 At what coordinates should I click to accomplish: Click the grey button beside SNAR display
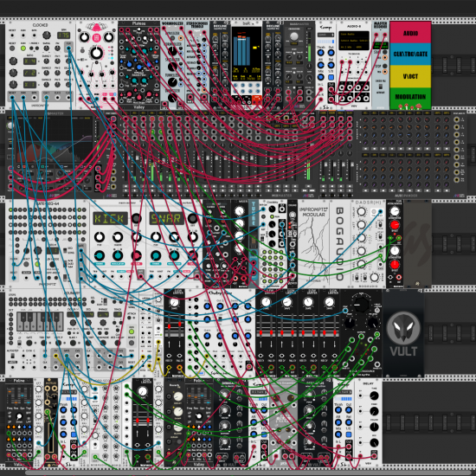pos(192,218)
